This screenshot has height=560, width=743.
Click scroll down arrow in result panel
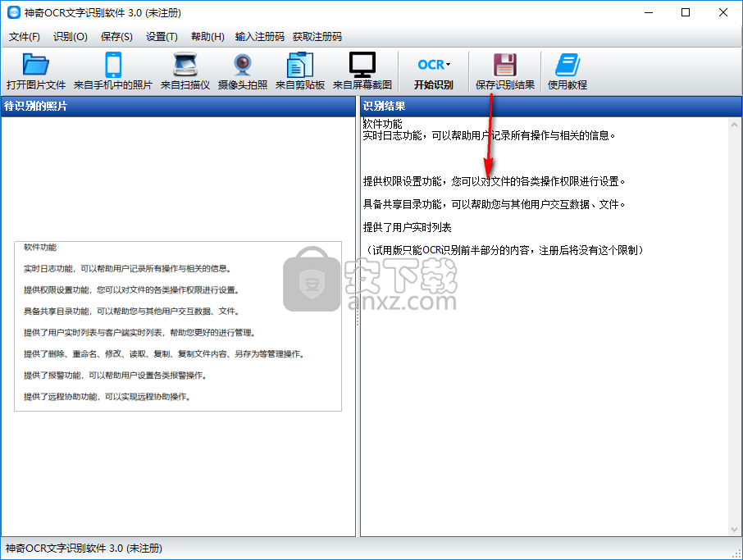[734, 530]
